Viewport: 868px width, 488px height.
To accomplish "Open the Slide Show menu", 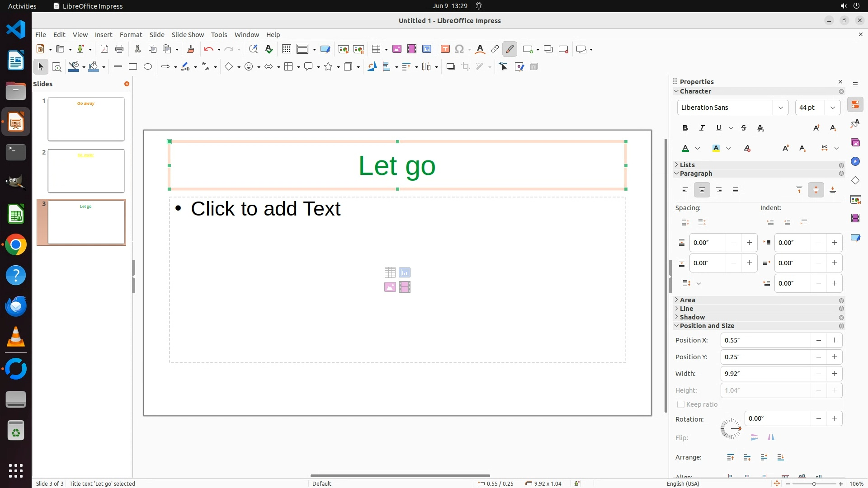I will tap(188, 35).
